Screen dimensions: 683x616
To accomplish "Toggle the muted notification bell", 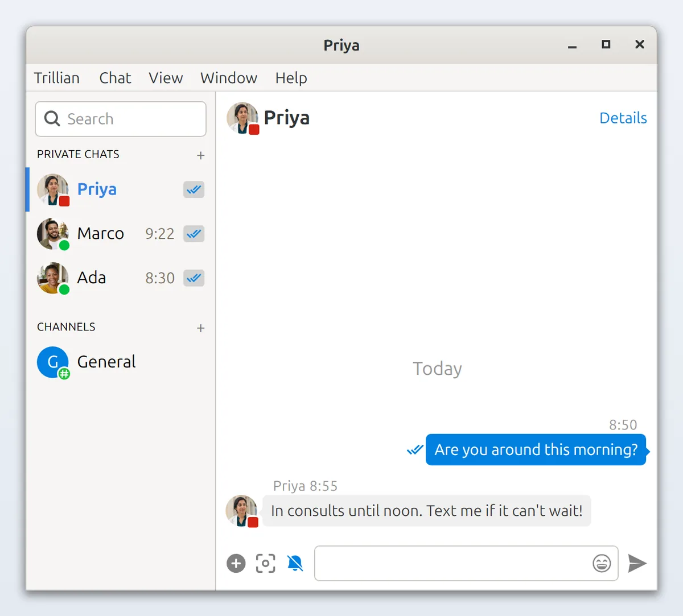I will (x=295, y=563).
